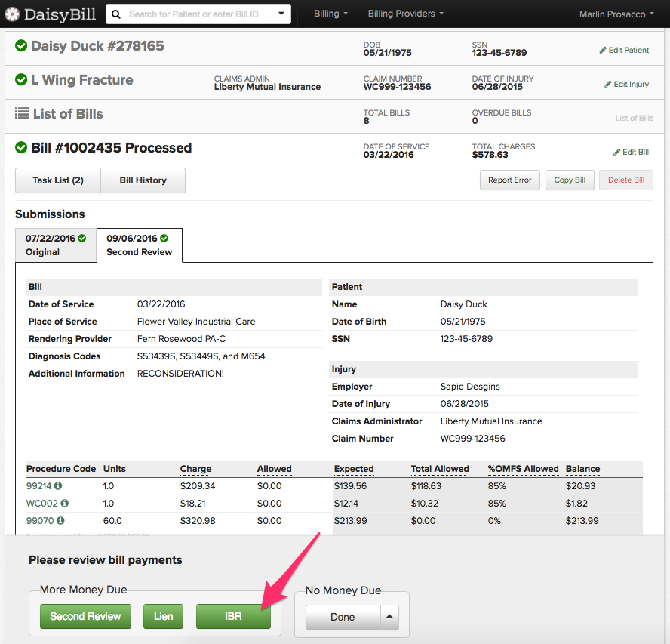
Task: Click the DaisyBill flower logo icon
Action: click(x=12, y=14)
